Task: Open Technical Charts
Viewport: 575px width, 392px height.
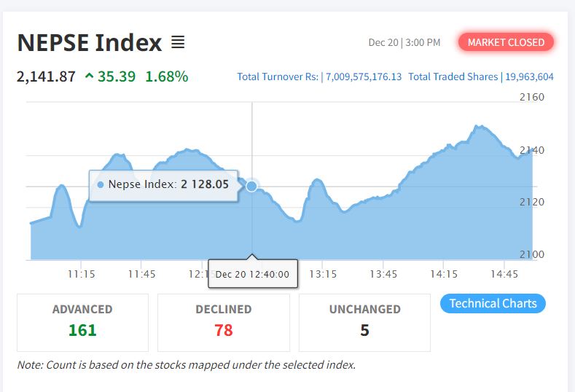Action: click(x=493, y=303)
